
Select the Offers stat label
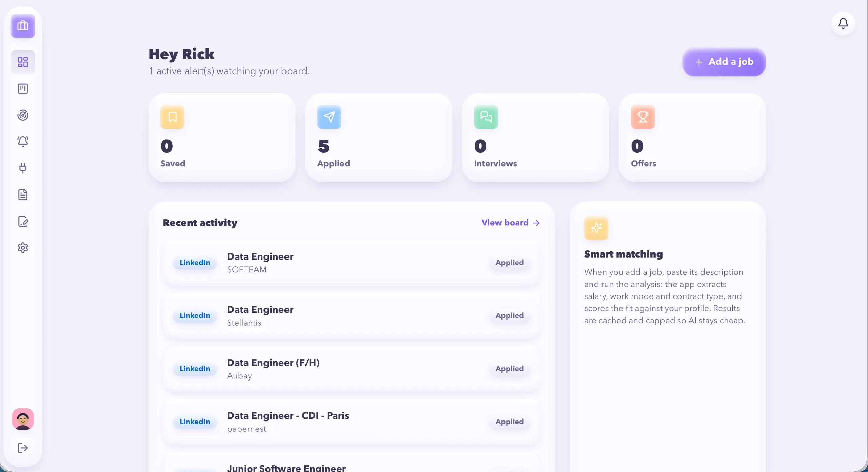click(x=643, y=163)
